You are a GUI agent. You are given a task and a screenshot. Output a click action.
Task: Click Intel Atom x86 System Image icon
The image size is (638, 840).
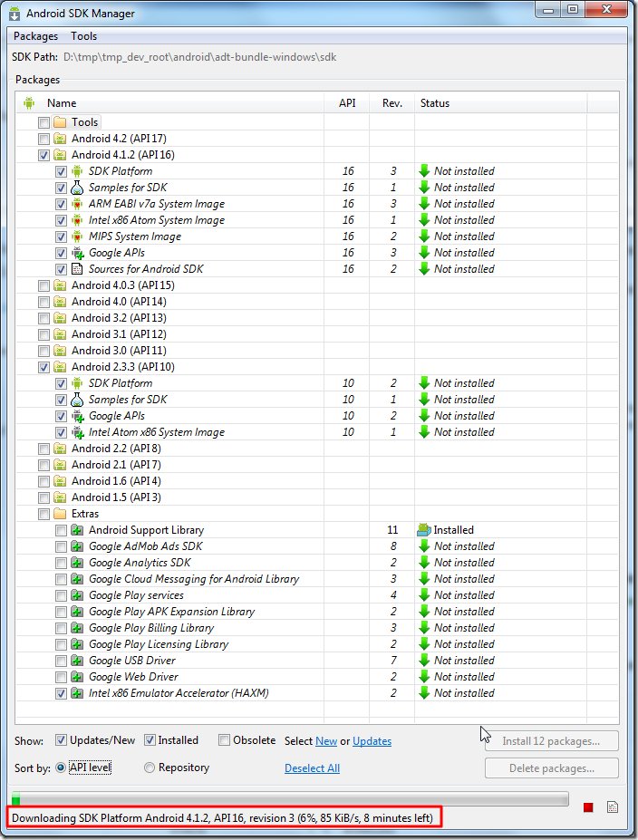click(78, 432)
